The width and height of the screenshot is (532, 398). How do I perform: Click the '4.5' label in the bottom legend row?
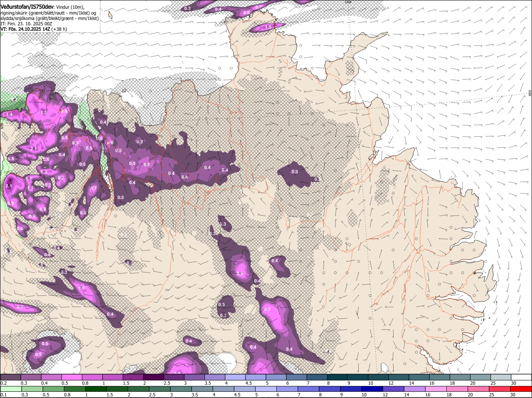(237, 395)
